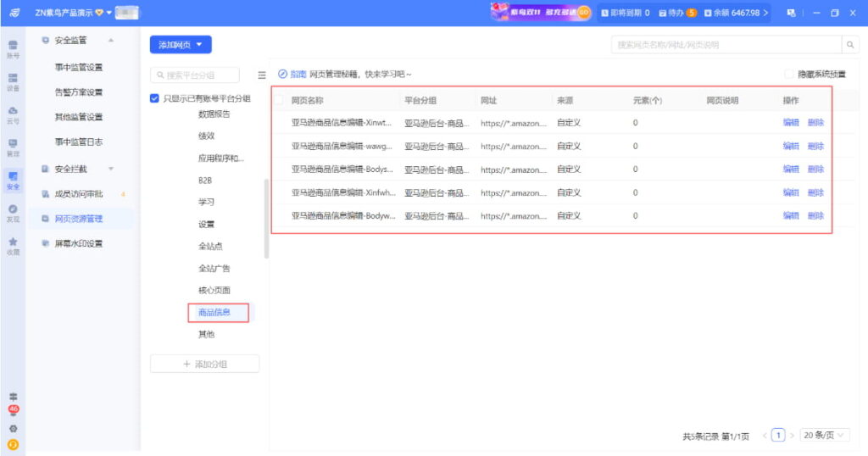Select the 学习 platform group
The width and height of the screenshot is (868, 456).
click(206, 202)
